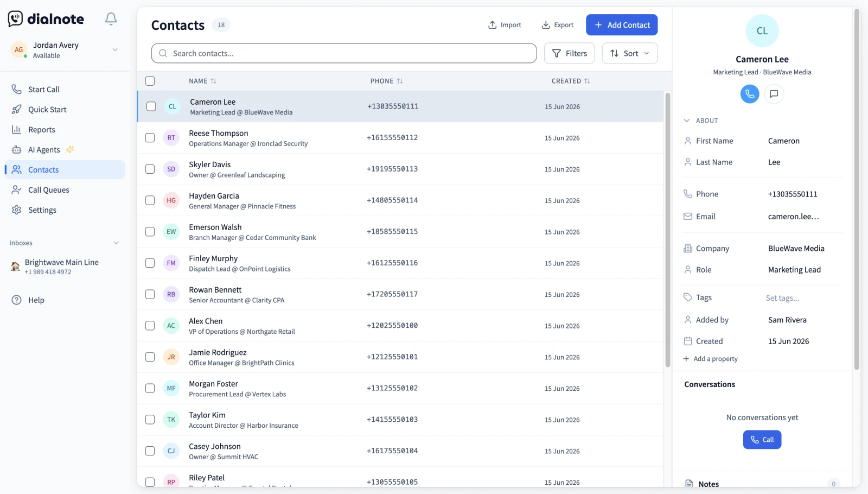Select the Brightwave Main Line inbox
The width and height of the screenshot is (868, 494).
click(65, 267)
